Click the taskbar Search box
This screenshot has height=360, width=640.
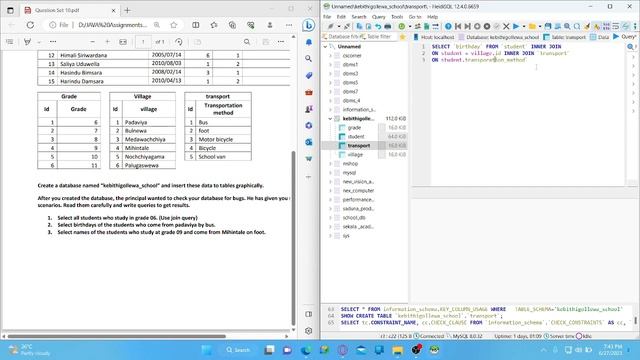(x=238, y=350)
